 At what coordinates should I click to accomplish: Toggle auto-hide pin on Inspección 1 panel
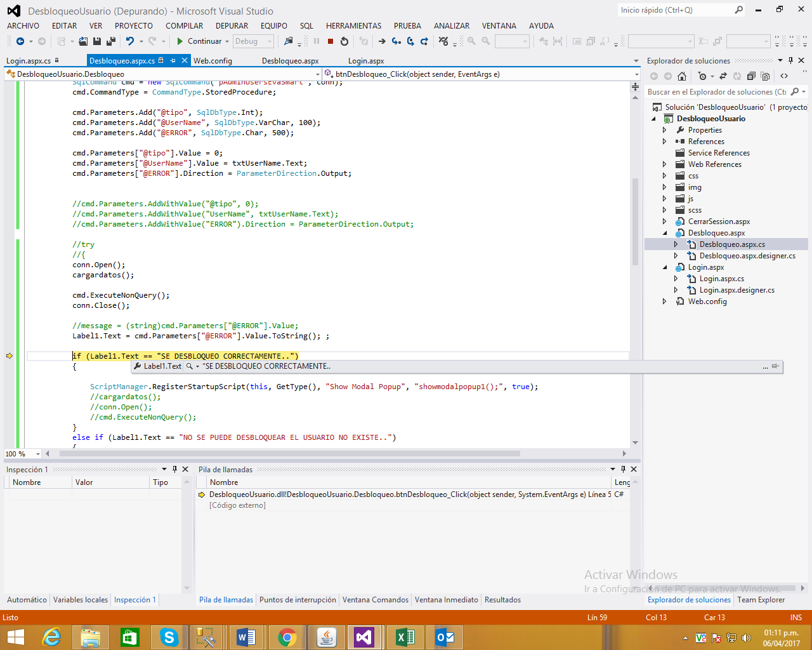click(174, 469)
